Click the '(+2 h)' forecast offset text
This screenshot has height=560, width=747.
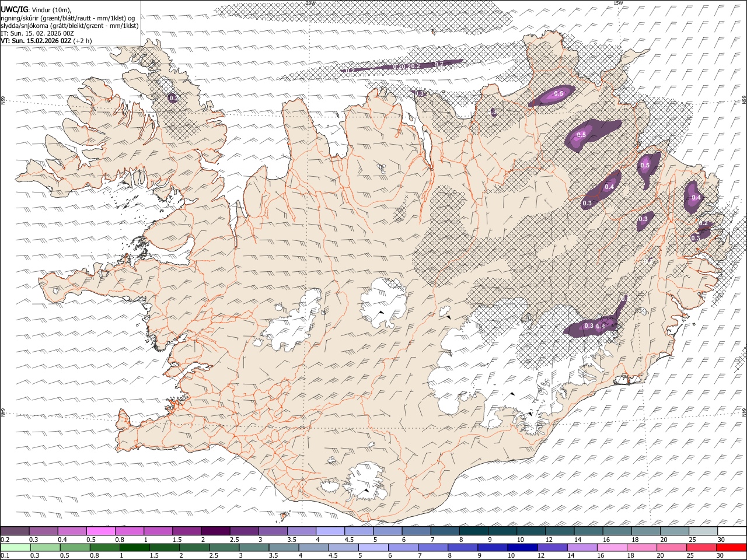click(83, 41)
